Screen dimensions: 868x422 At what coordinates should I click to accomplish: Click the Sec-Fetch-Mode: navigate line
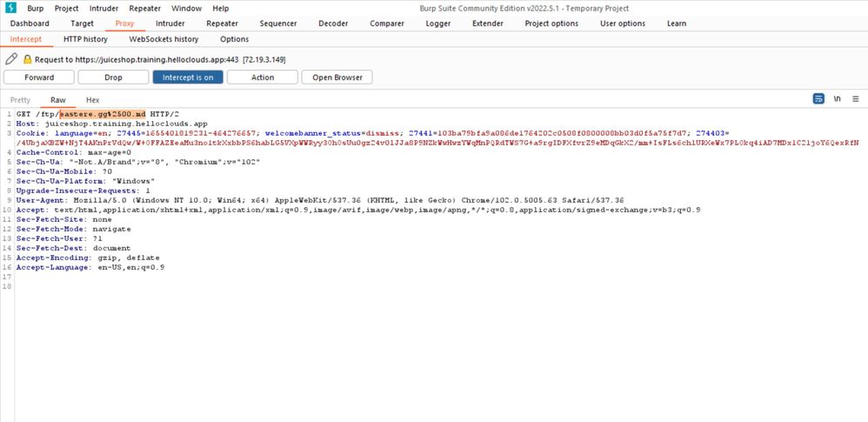click(74, 230)
